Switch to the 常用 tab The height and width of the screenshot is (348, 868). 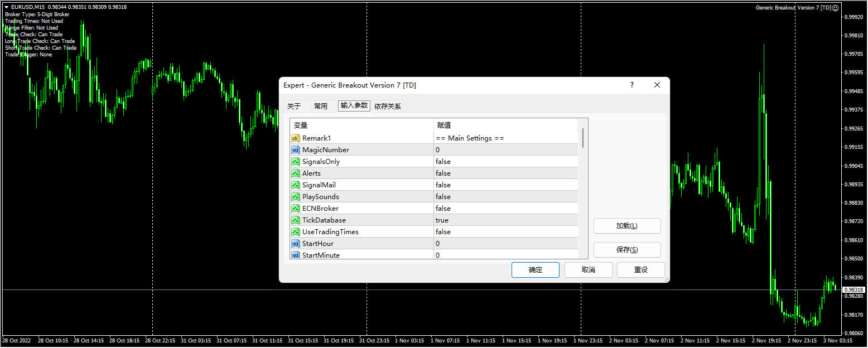[321, 106]
